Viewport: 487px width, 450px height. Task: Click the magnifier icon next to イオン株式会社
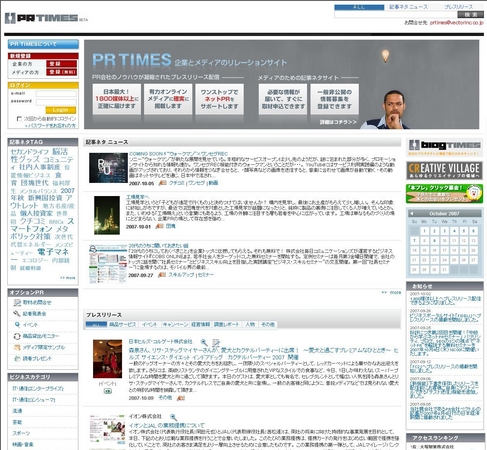tap(173, 417)
